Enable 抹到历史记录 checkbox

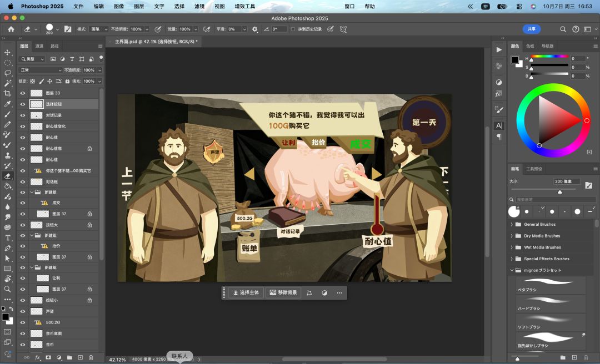tap(293, 29)
